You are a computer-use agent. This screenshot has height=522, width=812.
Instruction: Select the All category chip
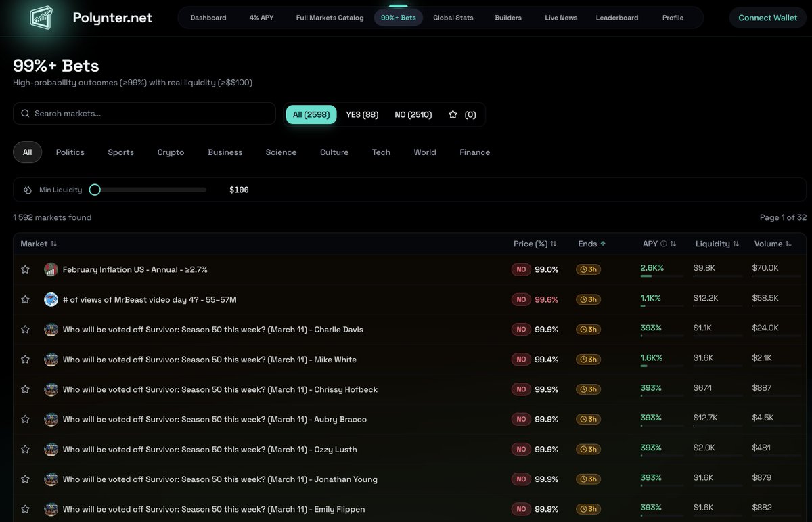point(27,152)
